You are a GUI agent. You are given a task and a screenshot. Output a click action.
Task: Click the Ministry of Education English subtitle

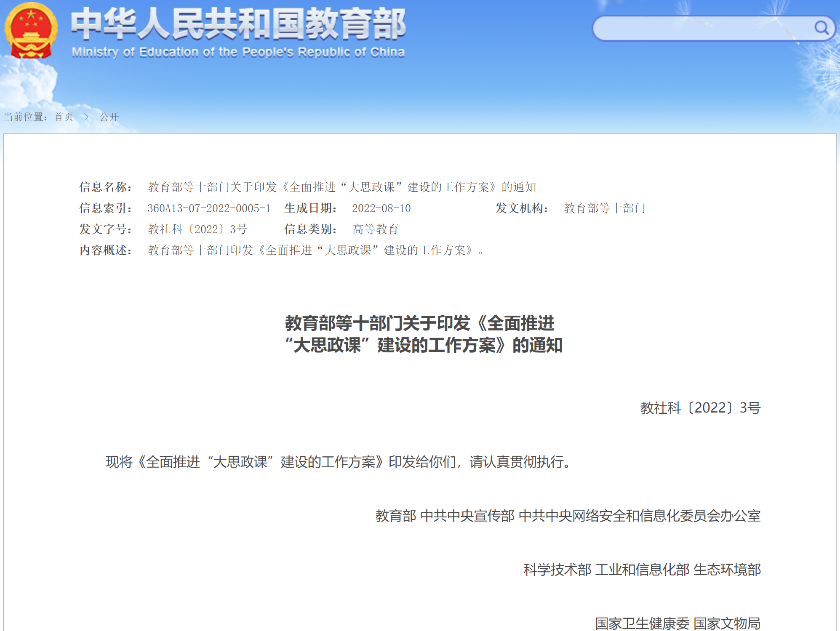[x=238, y=52]
